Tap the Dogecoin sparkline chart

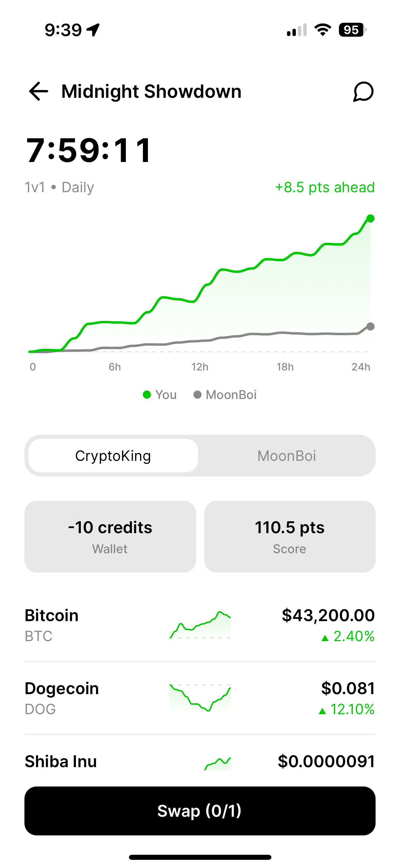pyautogui.click(x=200, y=698)
